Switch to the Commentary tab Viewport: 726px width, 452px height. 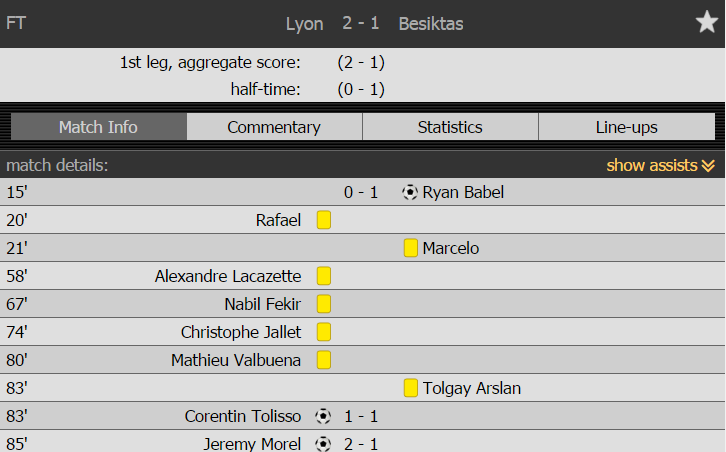tap(274, 126)
